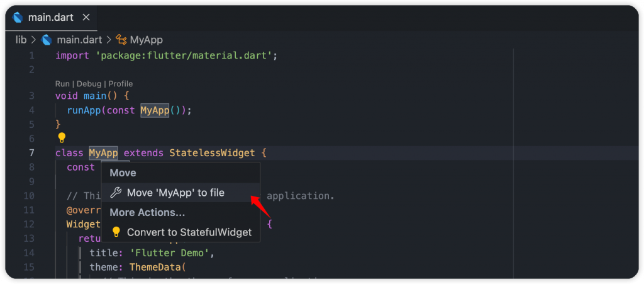Image resolution: width=644 pixels, height=284 pixels.
Task: Open the MyApp symbol breadcrumb
Action: pos(146,40)
